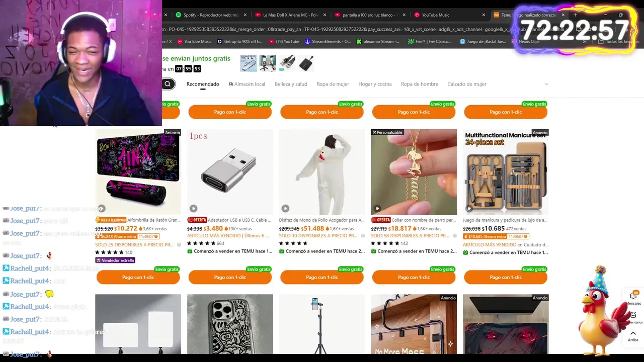This screenshot has width=644, height=362.
Task: Open the 24-piece manicure set thumbnail
Action: (x=506, y=172)
